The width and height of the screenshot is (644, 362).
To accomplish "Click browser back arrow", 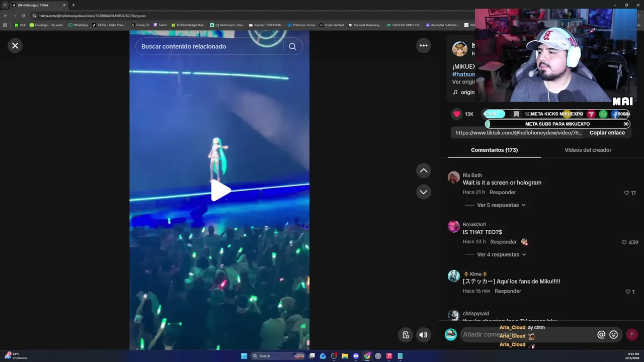I will (x=6, y=16).
